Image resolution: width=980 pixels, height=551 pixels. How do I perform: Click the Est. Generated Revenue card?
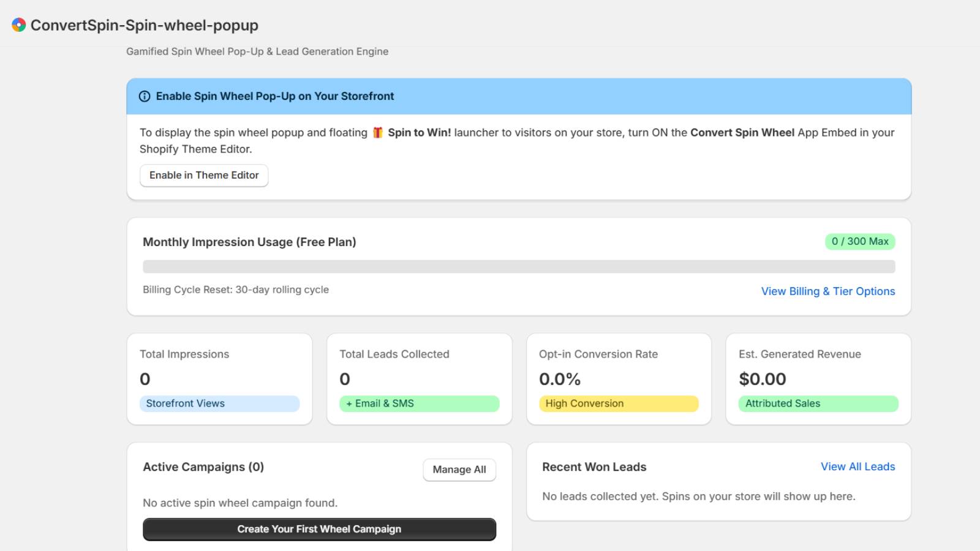818,379
